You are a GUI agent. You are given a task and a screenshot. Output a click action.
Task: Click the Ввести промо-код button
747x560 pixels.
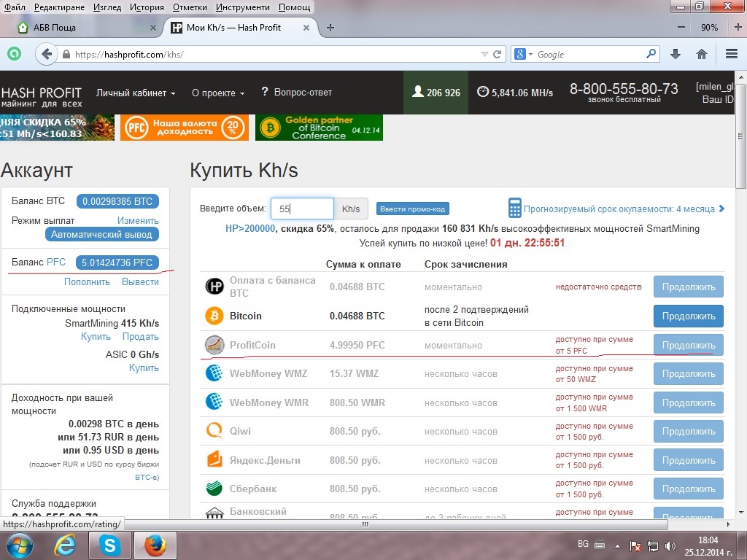[413, 209]
